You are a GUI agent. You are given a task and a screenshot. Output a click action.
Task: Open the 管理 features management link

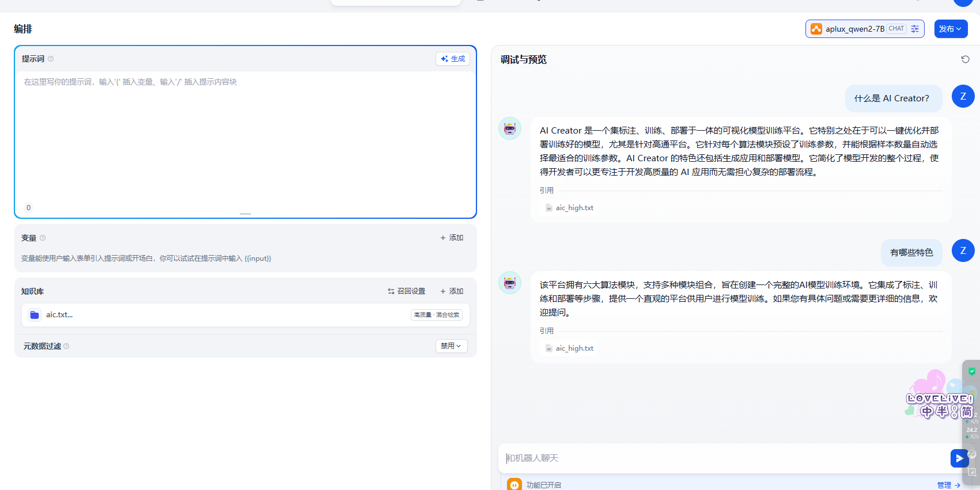click(948, 485)
